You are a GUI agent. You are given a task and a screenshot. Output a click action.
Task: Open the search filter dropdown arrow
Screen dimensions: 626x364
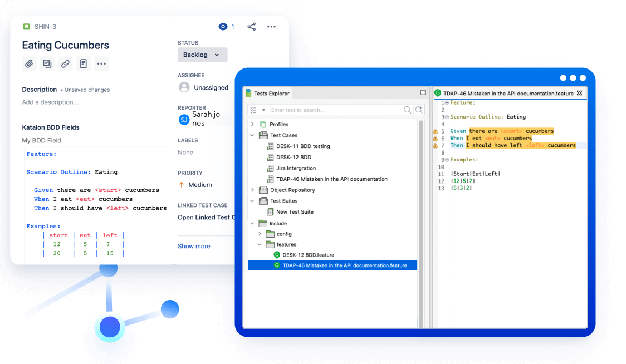[x=263, y=110]
